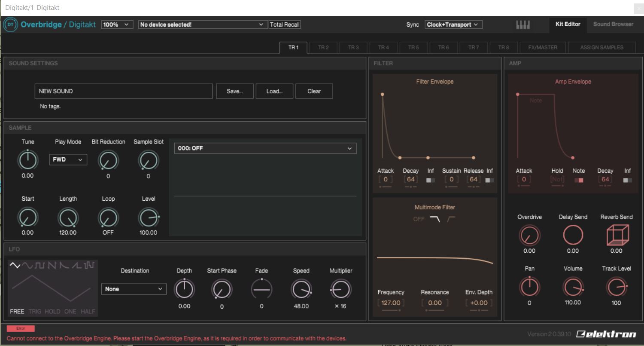
Task: Switch to the TR 2 tab
Action: point(323,47)
